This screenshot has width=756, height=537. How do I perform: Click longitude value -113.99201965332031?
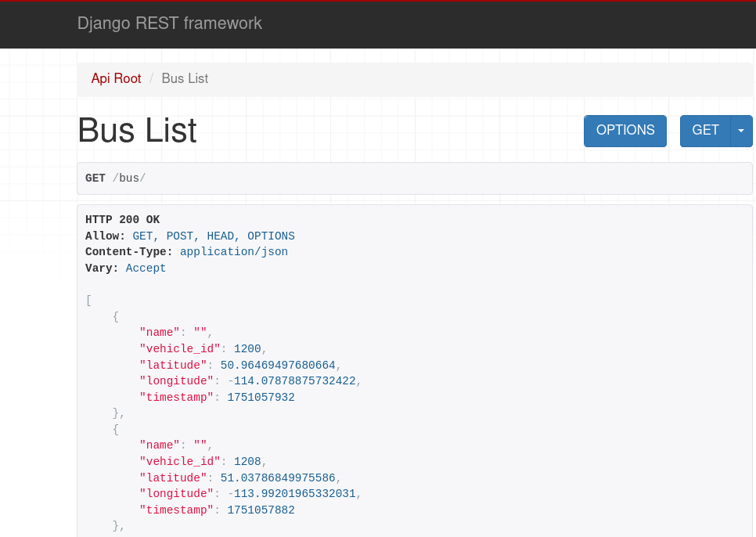tap(291, 494)
